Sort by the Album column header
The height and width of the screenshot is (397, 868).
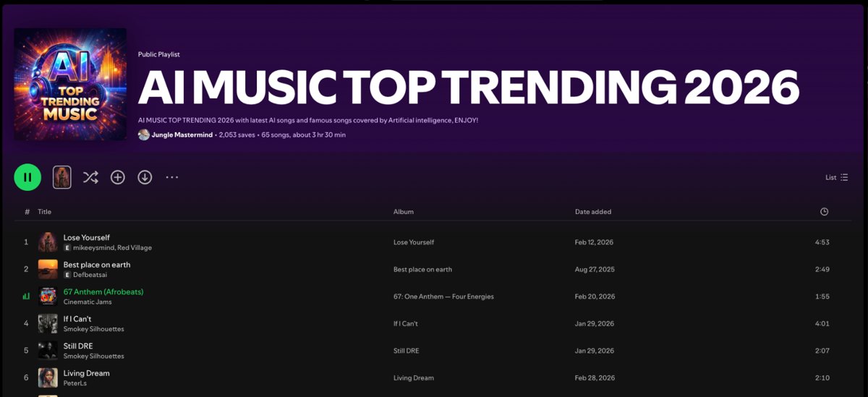404,212
